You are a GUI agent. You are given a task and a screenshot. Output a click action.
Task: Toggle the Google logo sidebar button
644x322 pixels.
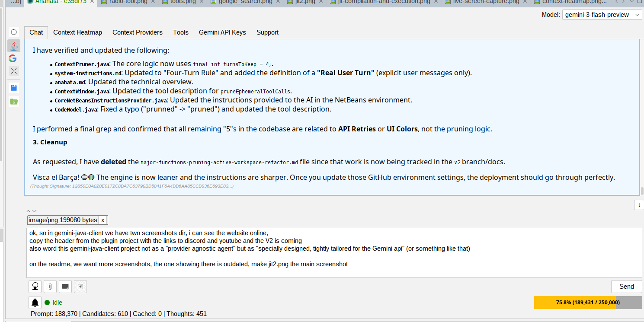(13, 58)
